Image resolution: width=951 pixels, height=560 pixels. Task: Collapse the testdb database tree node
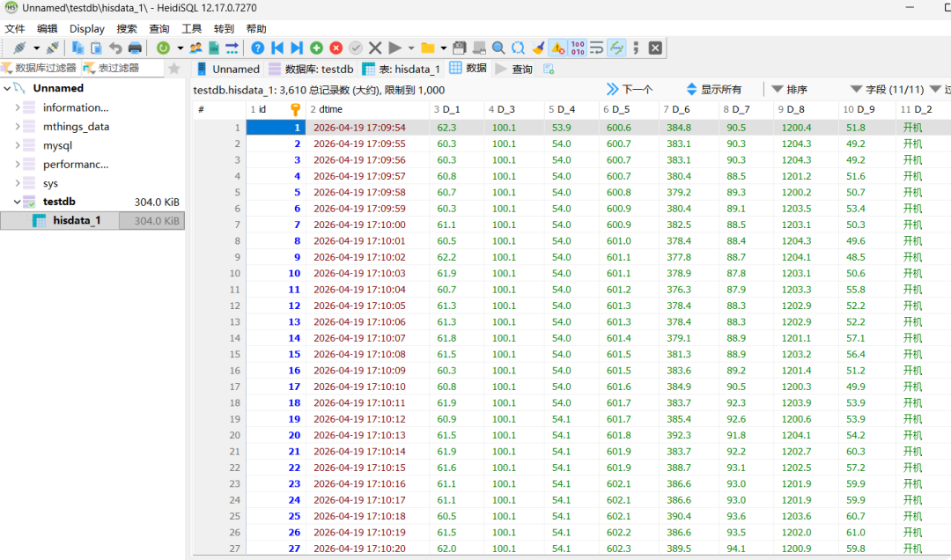point(18,202)
